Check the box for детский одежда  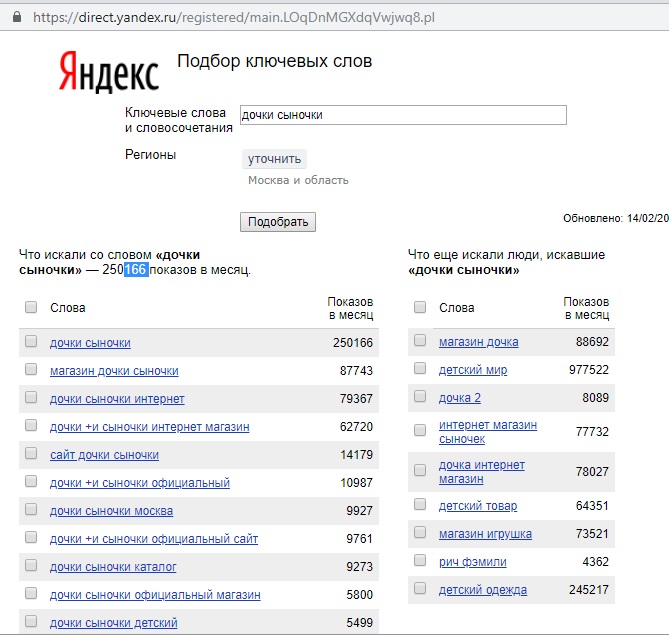pos(420,588)
